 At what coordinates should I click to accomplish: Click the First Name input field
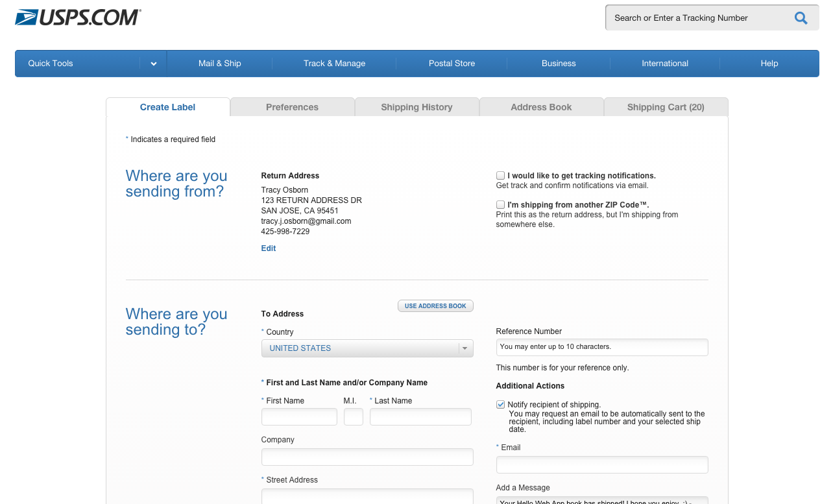(299, 417)
